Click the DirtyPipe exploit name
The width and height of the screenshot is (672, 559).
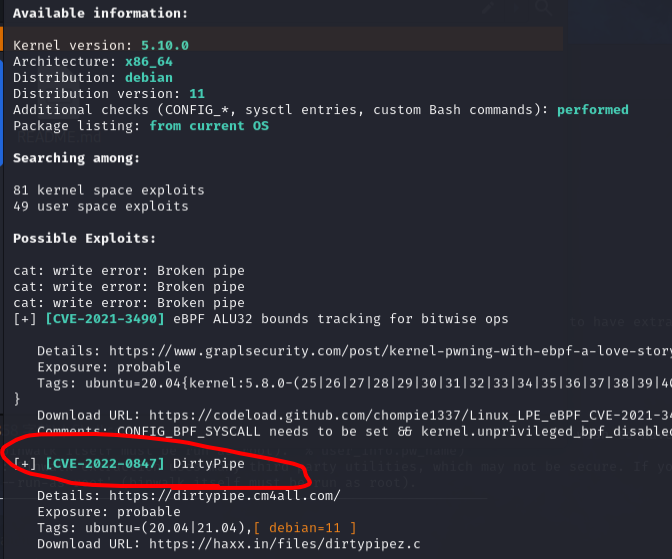coord(209,463)
